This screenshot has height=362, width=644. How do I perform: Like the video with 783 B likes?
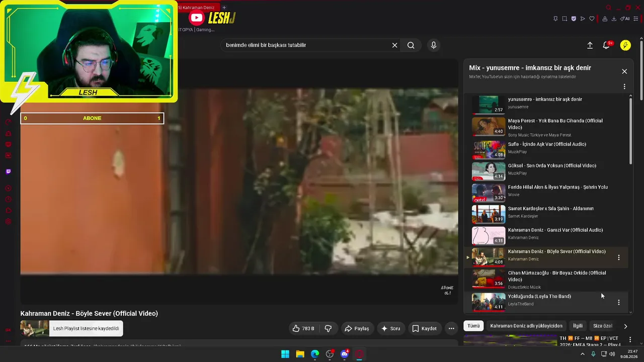(x=303, y=328)
